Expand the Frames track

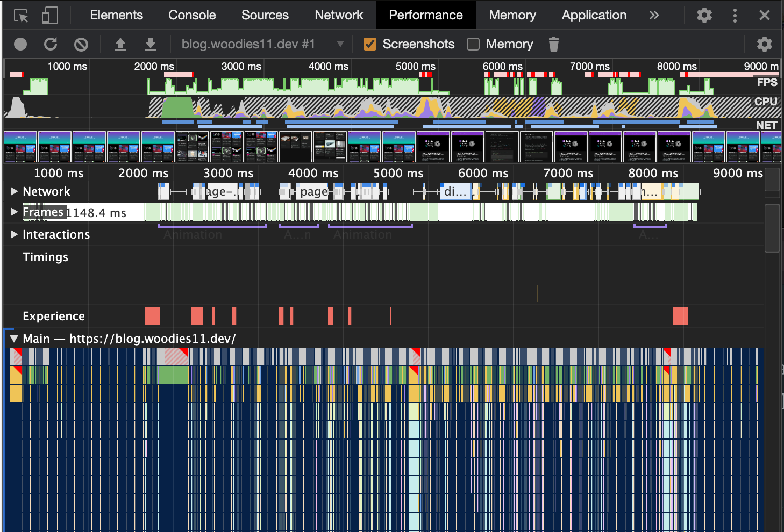pyautogui.click(x=15, y=212)
